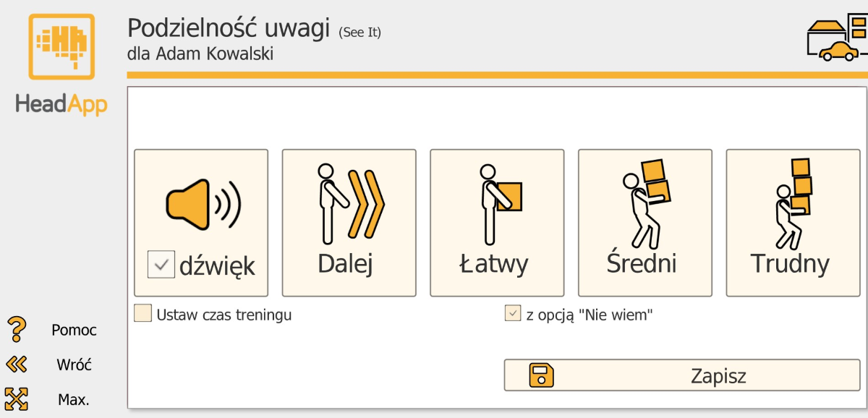Click Max. to maximize the view

[x=74, y=398]
